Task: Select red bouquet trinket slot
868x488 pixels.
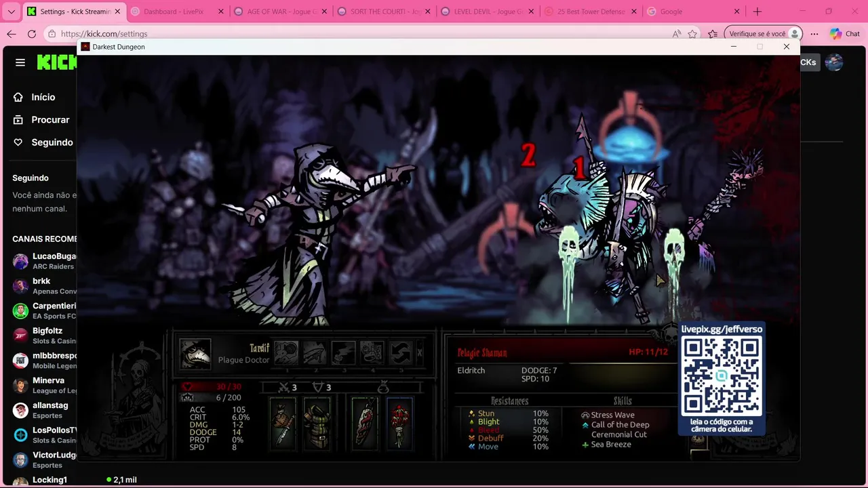Action: 399,423
